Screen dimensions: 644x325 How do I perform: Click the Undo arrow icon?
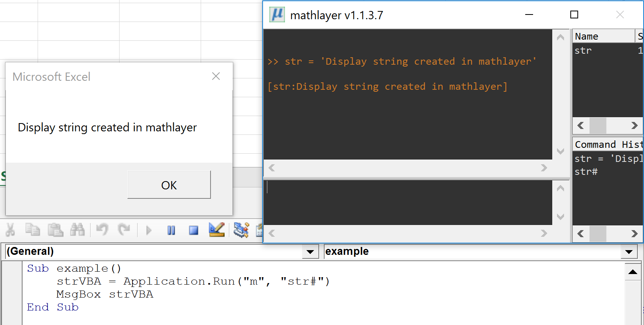[x=102, y=230]
